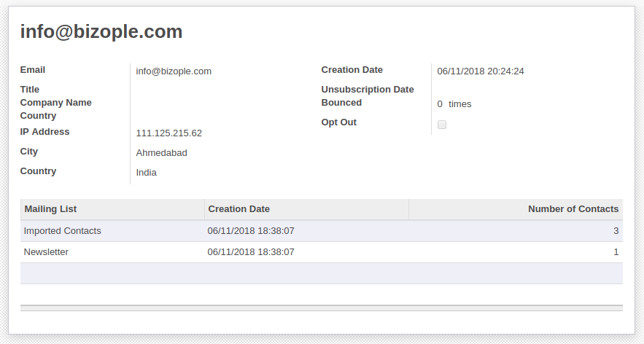Screen dimensions: 644x344
Task: Click the Bounced count value 0
Action: [440, 104]
